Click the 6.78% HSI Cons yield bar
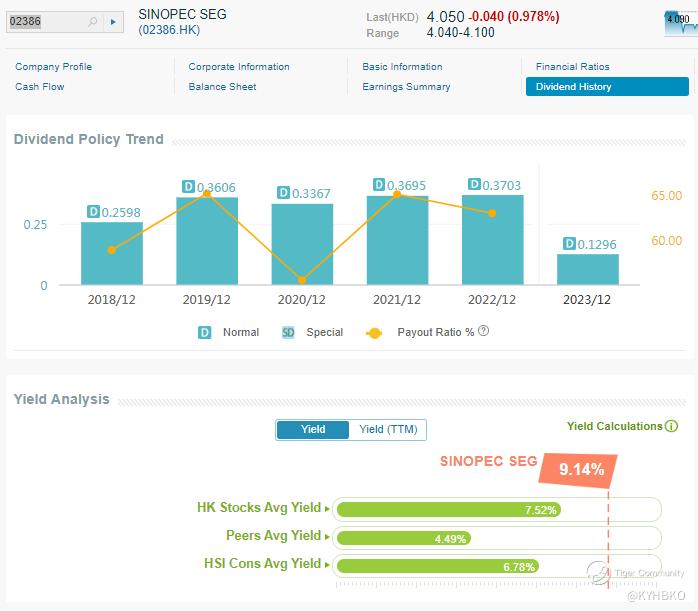Screen dimensions: 698x611 [x=438, y=566]
